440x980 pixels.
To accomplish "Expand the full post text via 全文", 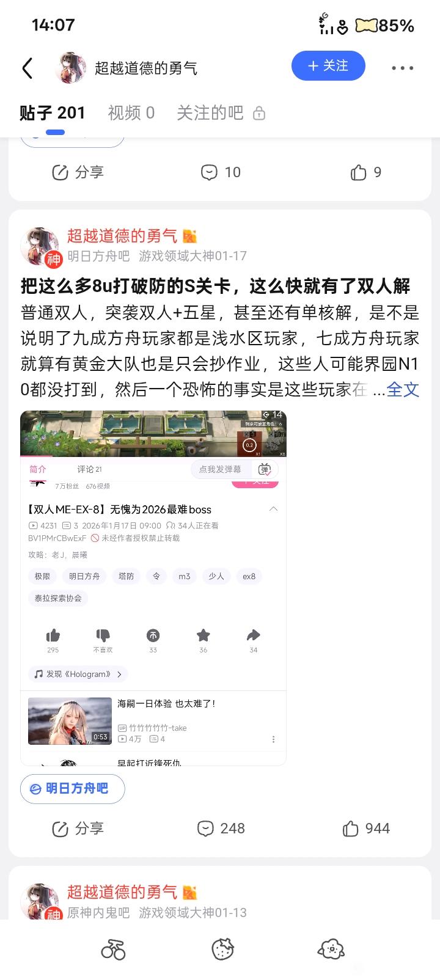I will [403, 389].
